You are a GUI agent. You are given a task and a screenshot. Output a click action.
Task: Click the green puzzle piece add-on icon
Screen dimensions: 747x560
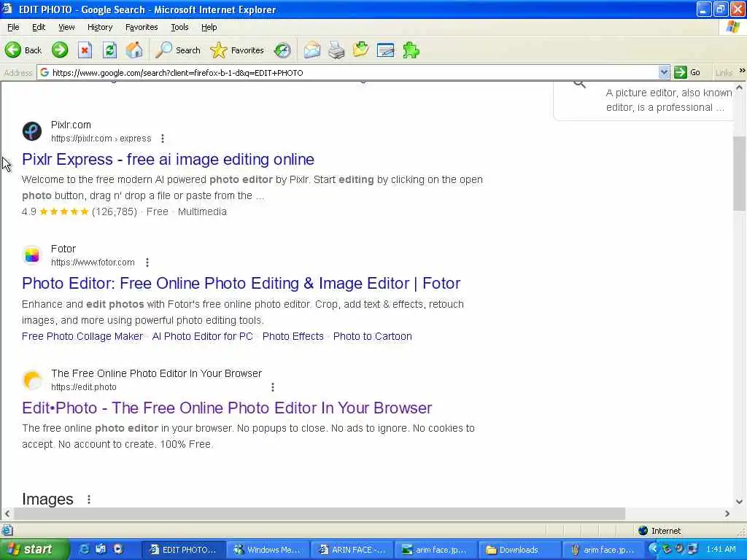click(x=411, y=50)
